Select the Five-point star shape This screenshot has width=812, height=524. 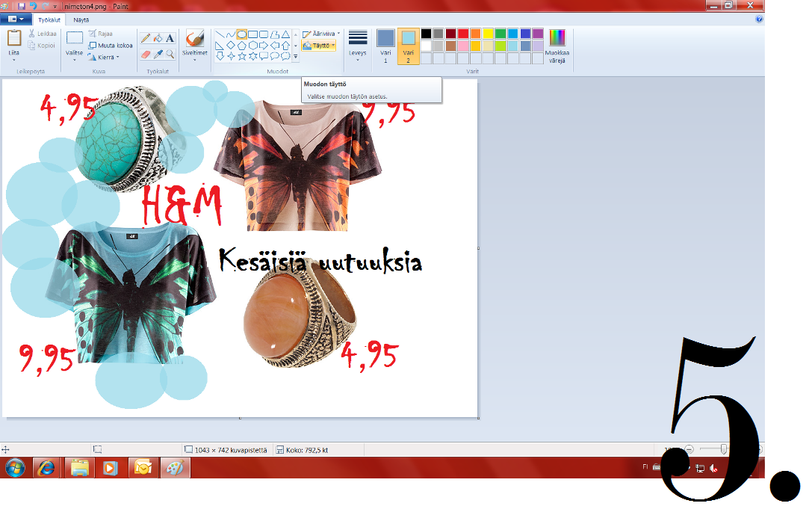click(241, 56)
